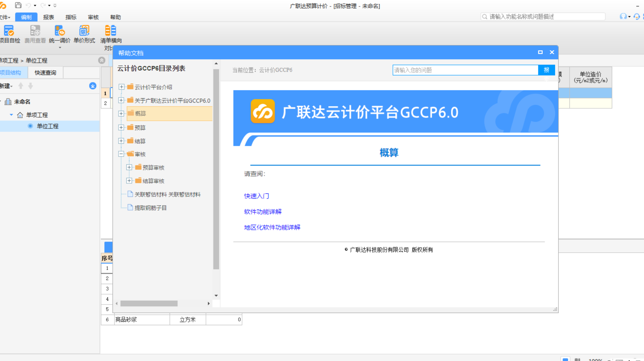Click 单位工程 in the breadcrumb
The image size is (644, 361).
(x=36, y=60)
